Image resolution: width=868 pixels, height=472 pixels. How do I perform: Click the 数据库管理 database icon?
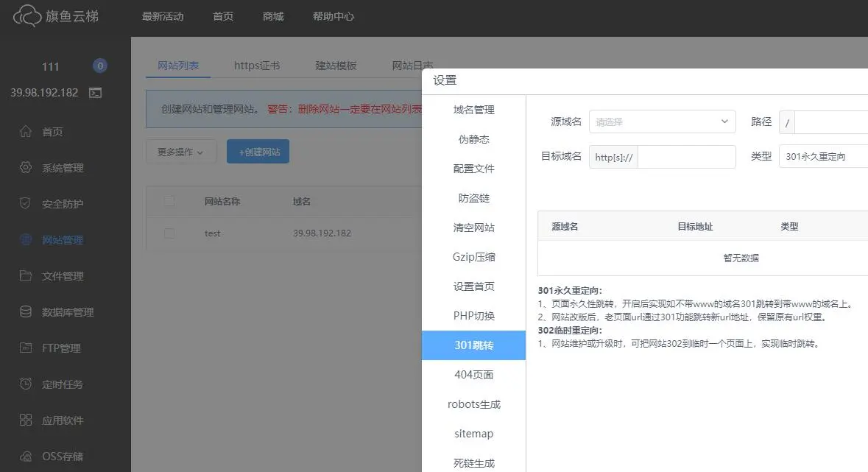[x=26, y=311]
